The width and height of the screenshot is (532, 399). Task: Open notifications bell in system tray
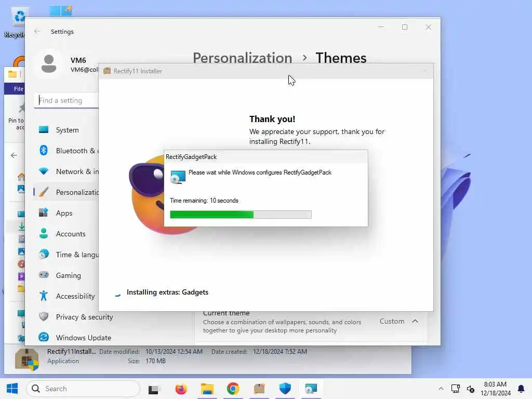pyautogui.click(x=521, y=389)
